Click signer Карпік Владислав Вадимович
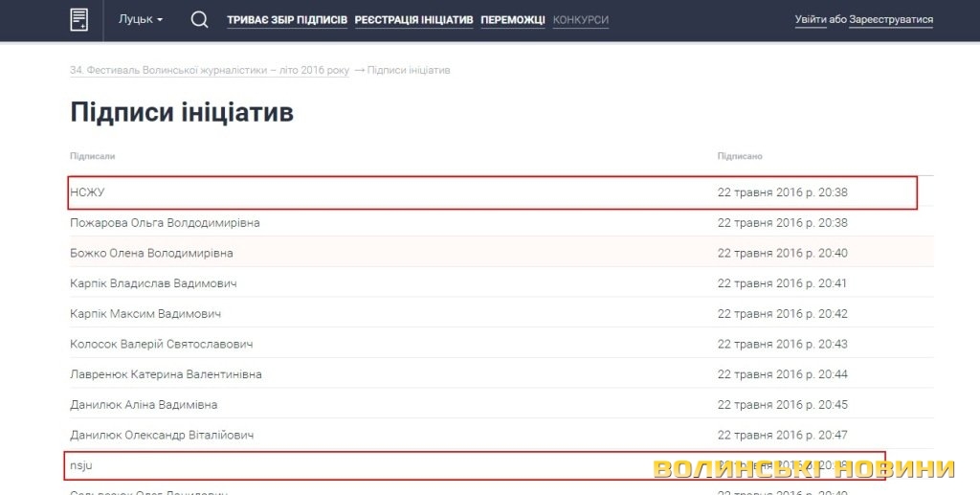This screenshot has height=495, width=980. [153, 283]
